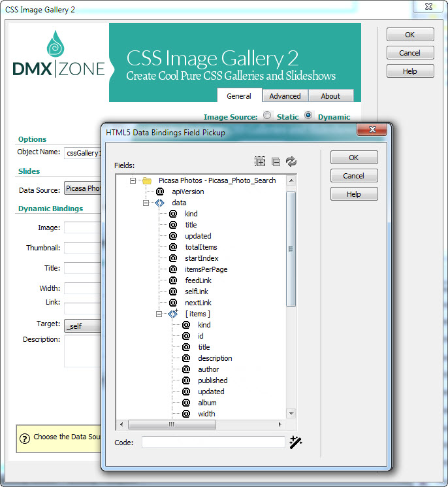Click the magic wand formatter icon
The height and width of the screenshot is (487, 448).
pyautogui.click(x=296, y=442)
